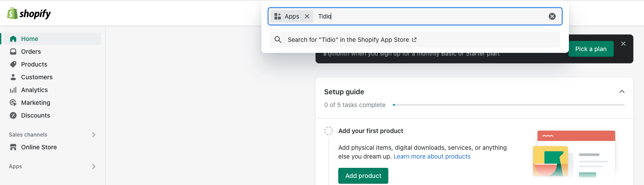Click the Online Store storefront icon

tap(13, 147)
